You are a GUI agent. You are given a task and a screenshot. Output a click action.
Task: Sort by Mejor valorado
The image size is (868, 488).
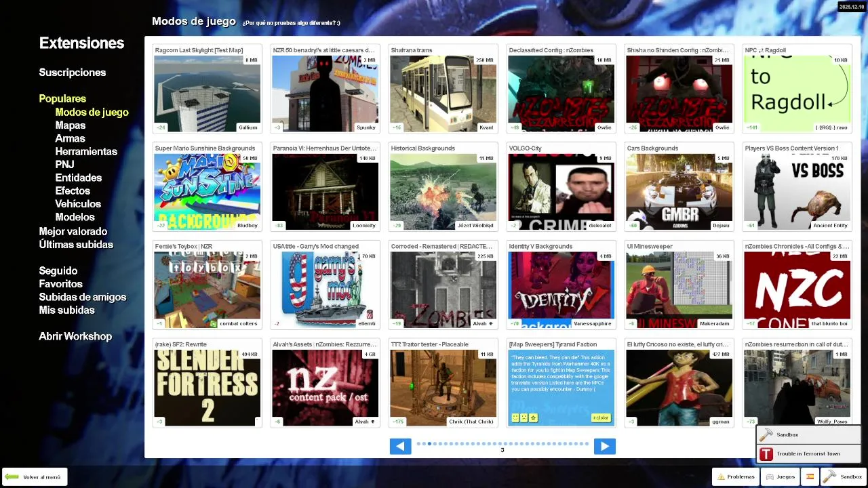73,232
